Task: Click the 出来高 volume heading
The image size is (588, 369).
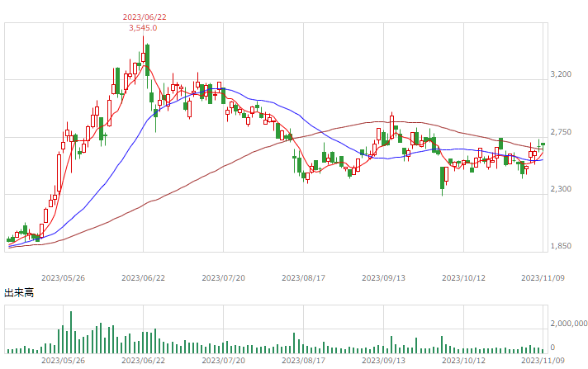Action: click(x=19, y=292)
